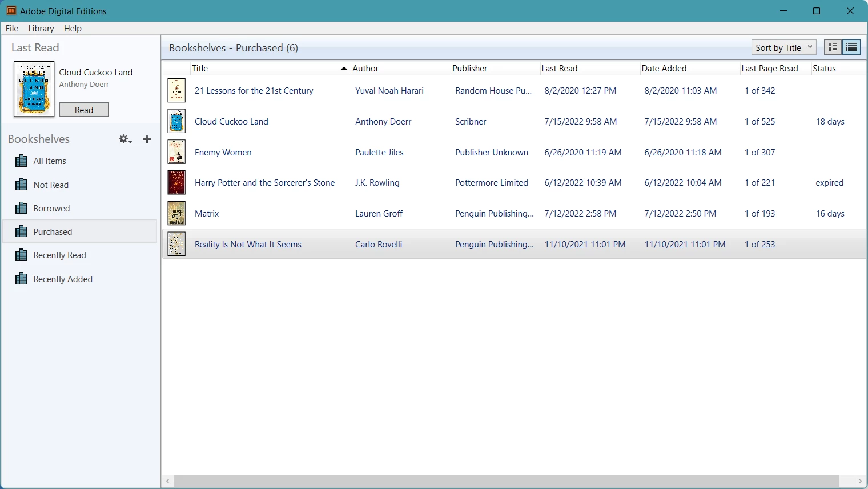Select the title "Harry Potter and the Sorcerer's Stone"

click(265, 183)
